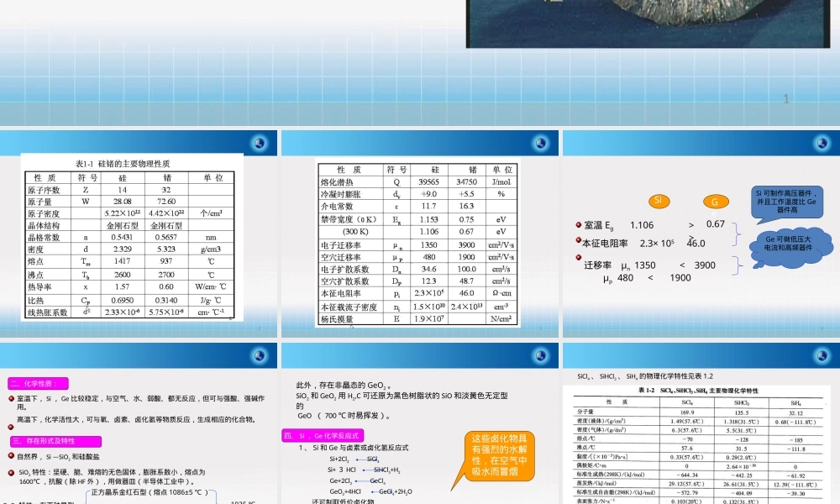Click the table title '表1-1 硅锗的主要物理性质'
Image resolution: width=840 pixels, height=504 pixels.
[x=123, y=163]
